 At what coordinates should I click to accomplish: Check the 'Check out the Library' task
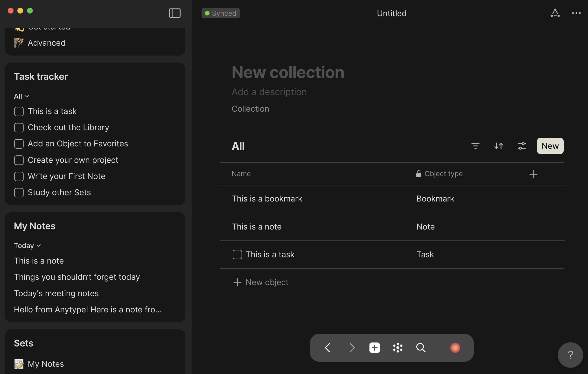click(19, 128)
